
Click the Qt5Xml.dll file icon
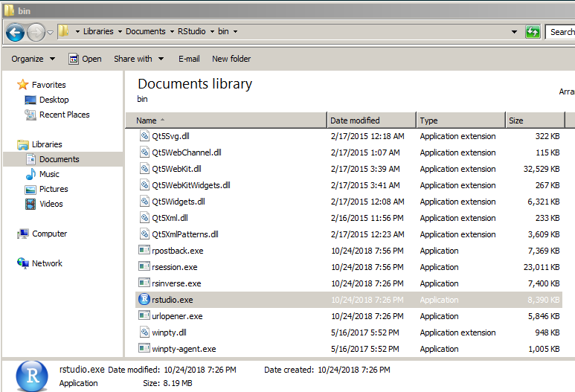(144, 217)
